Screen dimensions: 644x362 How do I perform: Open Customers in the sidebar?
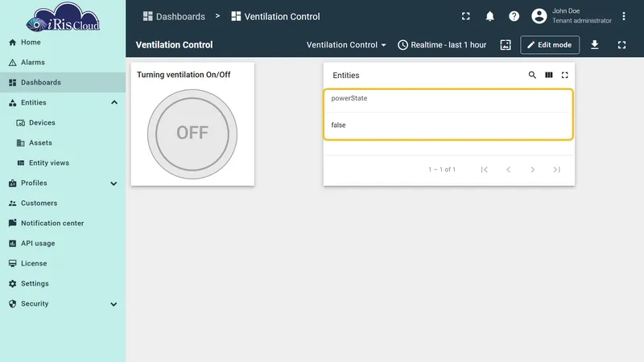click(63, 204)
